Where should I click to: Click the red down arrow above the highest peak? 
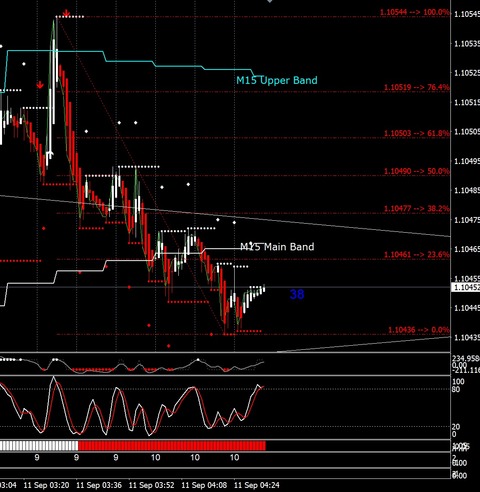point(67,13)
